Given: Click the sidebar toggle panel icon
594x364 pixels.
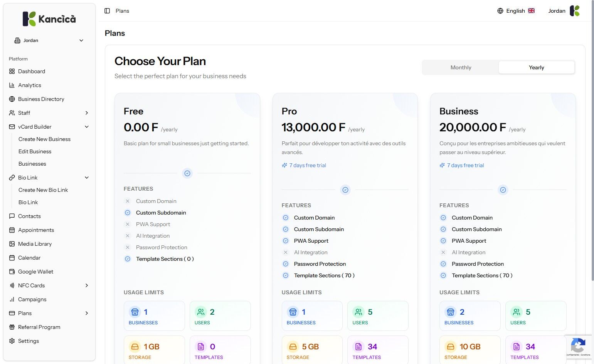Looking at the screenshot, I should tap(107, 11).
